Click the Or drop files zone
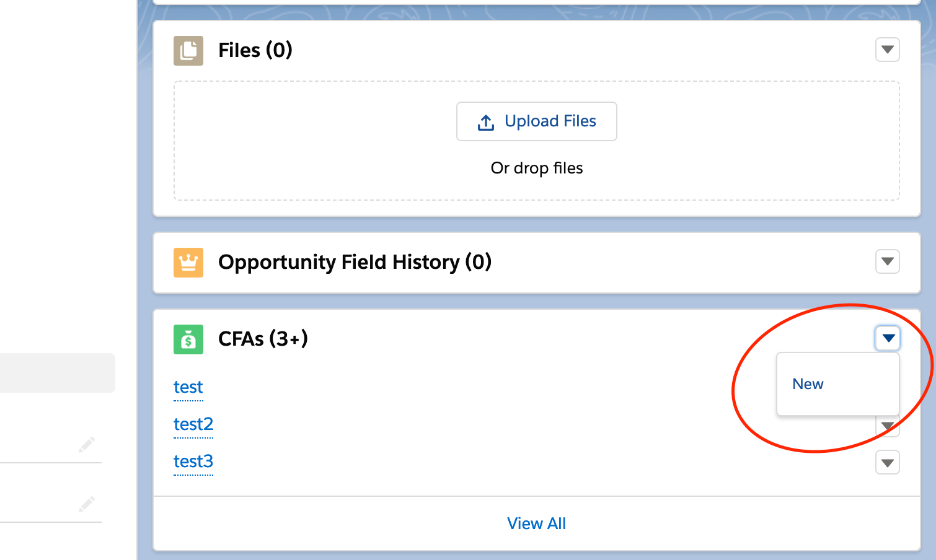936x560 pixels. click(x=536, y=168)
